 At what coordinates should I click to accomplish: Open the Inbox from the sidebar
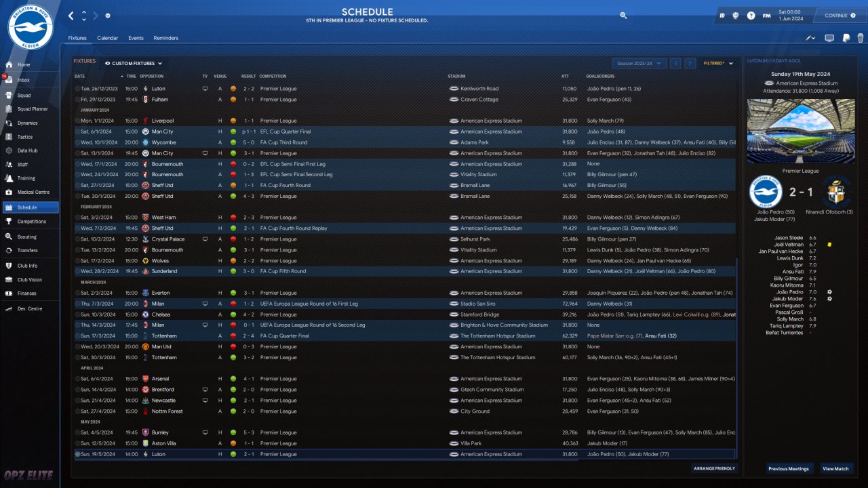30,80
